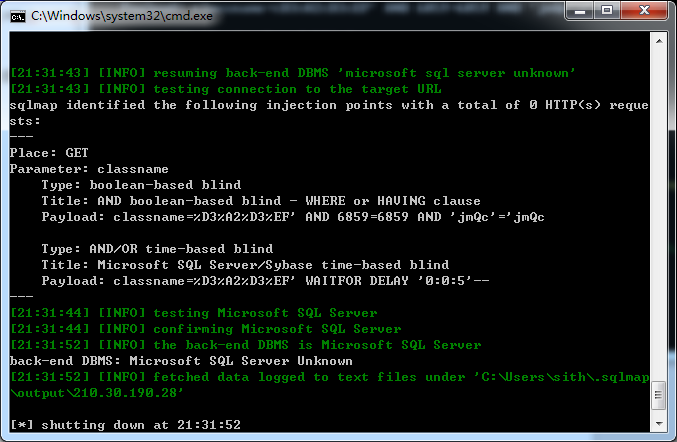
Task: Click the title text C:\Windows\system32\cmd.exe
Action: pyautogui.click(x=121, y=16)
